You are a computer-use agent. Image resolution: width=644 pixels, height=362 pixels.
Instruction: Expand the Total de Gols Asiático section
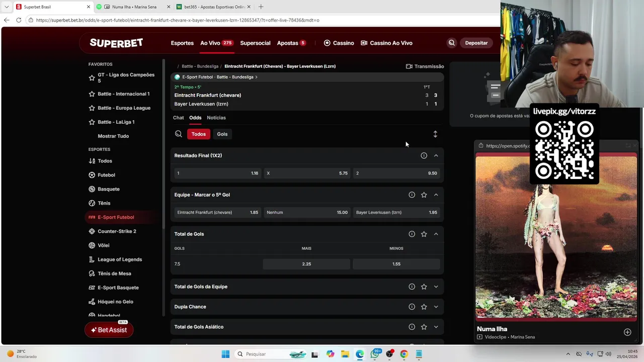[x=436, y=327]
